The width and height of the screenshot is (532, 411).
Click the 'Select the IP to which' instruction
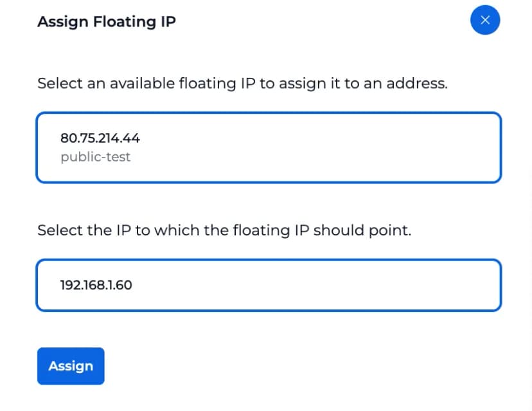click(x=224, y=230)
